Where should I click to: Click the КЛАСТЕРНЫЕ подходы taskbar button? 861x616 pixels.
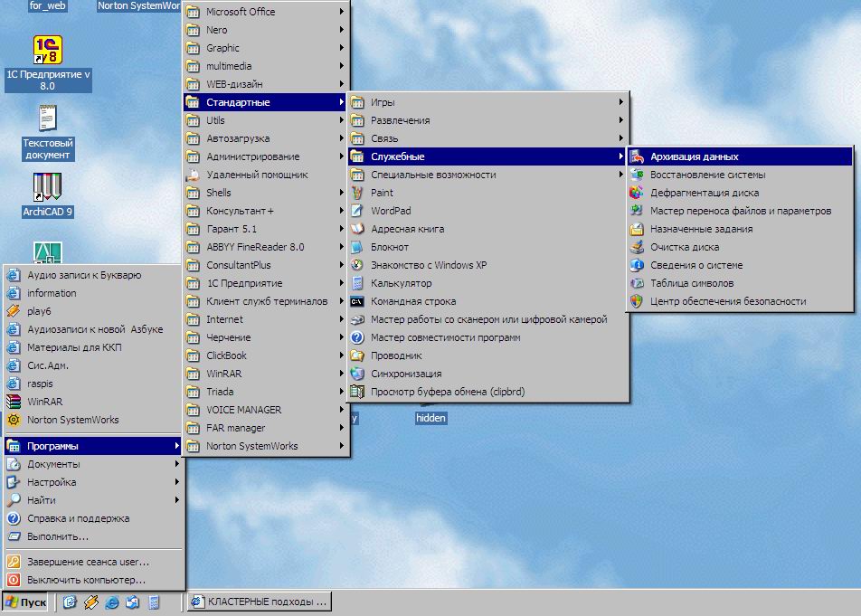(260, 602)
